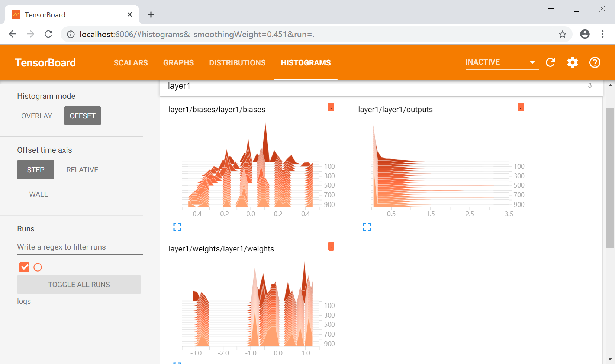Viewport: 615px width, 364px height.
Task: Set offset time axis to RELATIVE
Action: coord(82,170)
